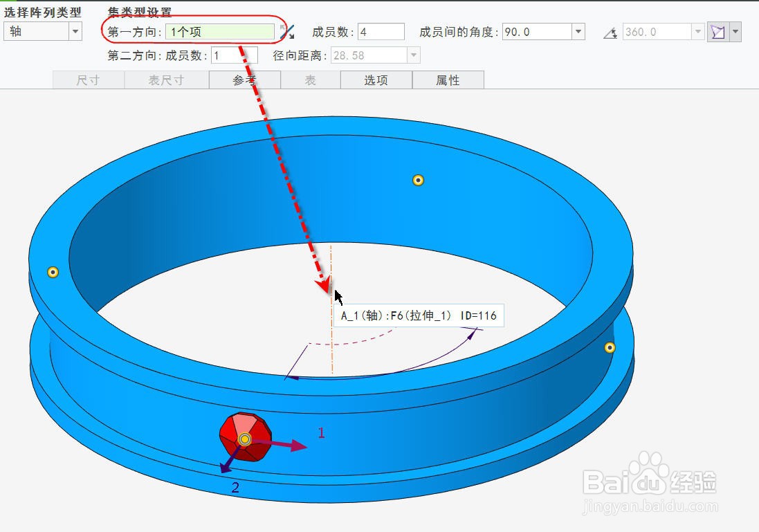This screenshot has width=759, height=532.
Task: Click the 第一方向 collector showing 1个项
Action: pyautogui.click(x=221, y=32)
